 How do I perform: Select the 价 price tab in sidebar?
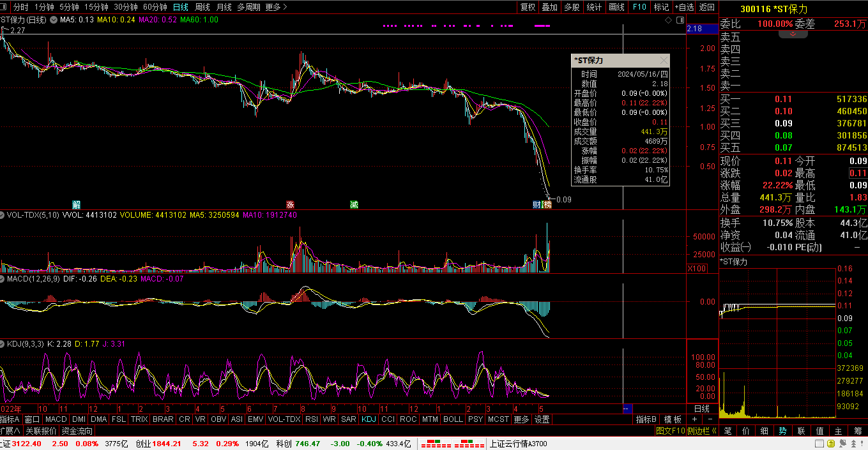(x=746, y=431)
